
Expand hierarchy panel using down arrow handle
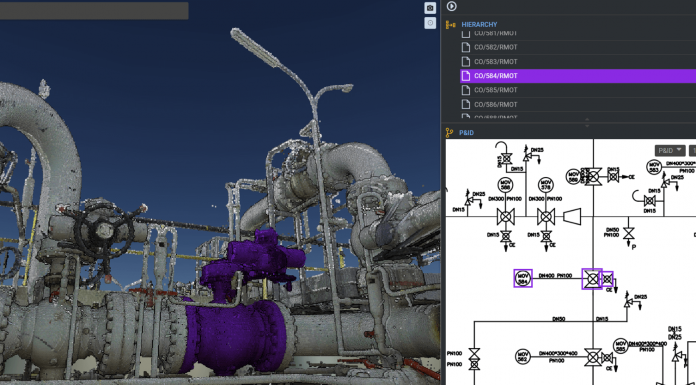point(587,125)
